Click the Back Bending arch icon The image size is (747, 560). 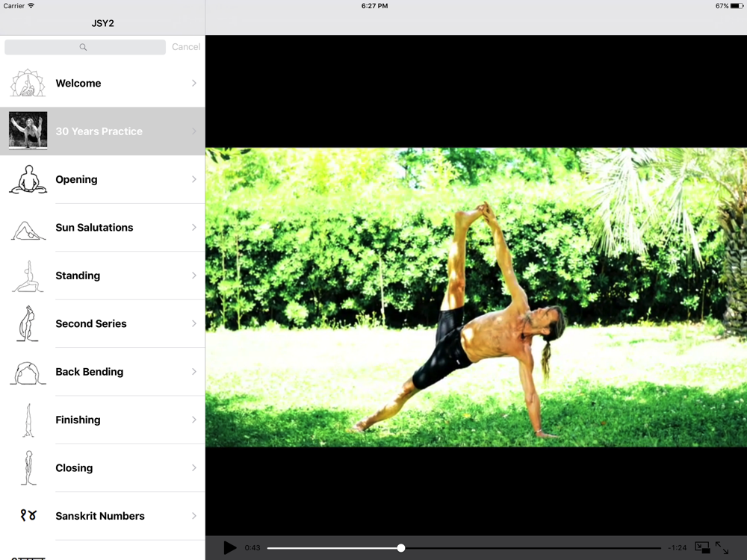click(28, 373)
